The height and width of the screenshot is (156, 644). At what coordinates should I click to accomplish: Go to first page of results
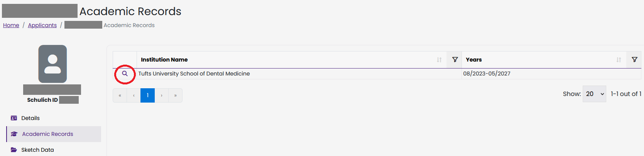coord(120,95)
